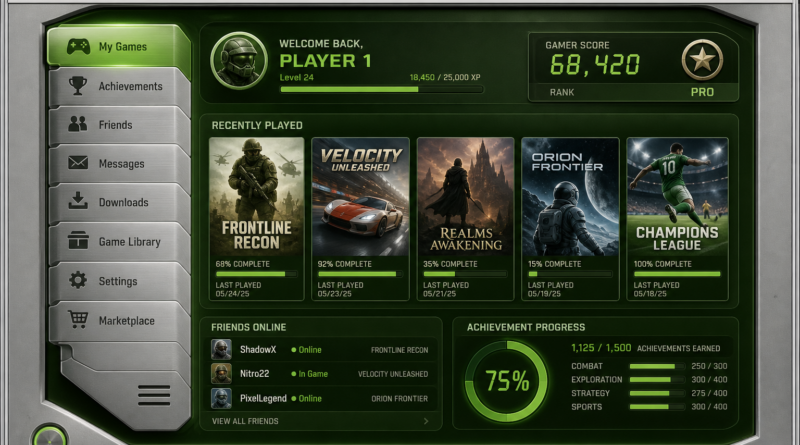Click the 18,450 / 25,000 XP text

pos(445,78)
